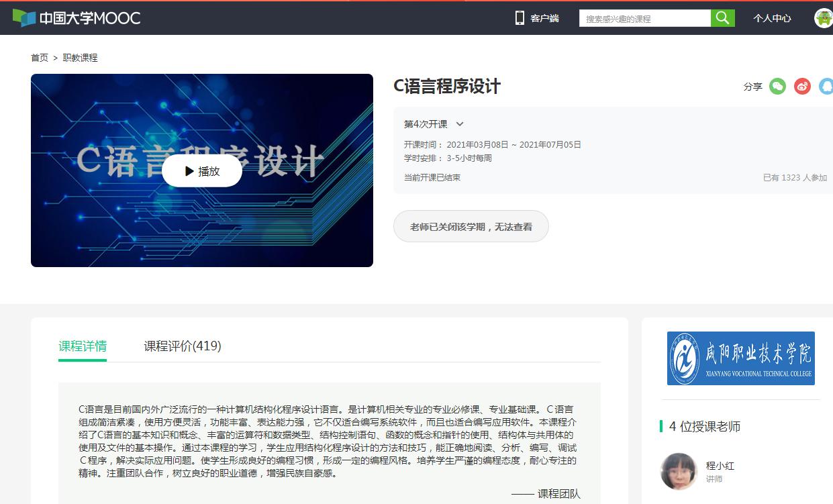Open 咸阳职业技术学院 school banner

740,358
